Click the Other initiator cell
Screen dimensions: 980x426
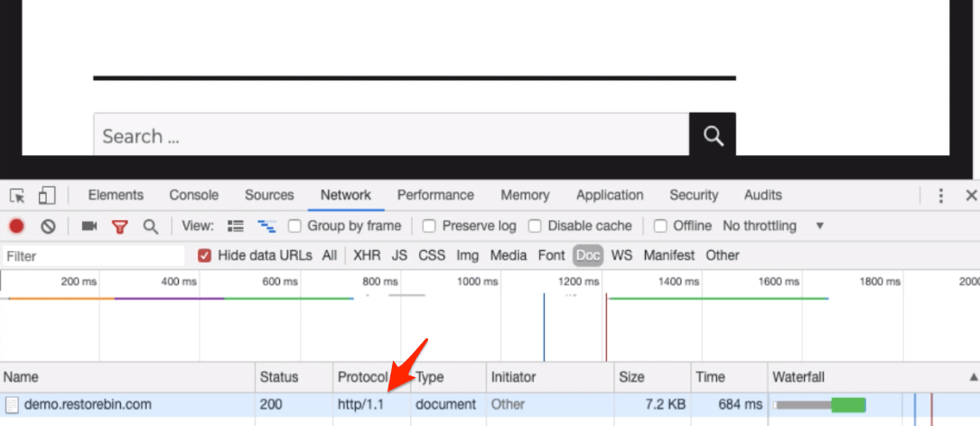[509, 404]
